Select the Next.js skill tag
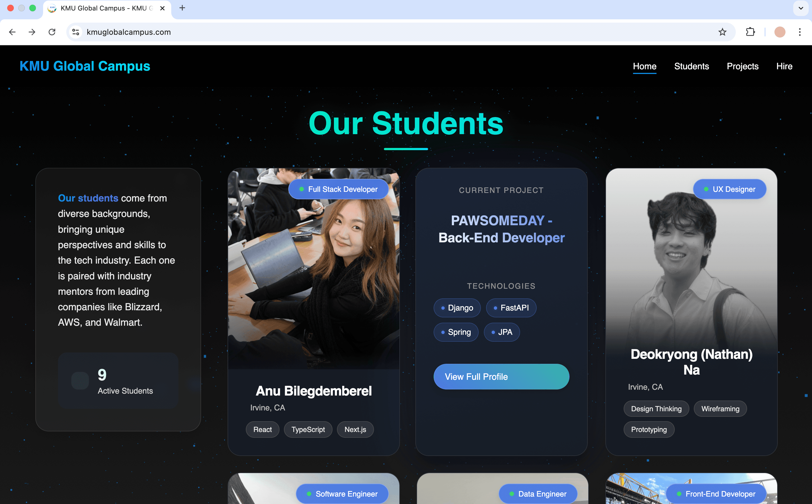 [x=355, y=430]
